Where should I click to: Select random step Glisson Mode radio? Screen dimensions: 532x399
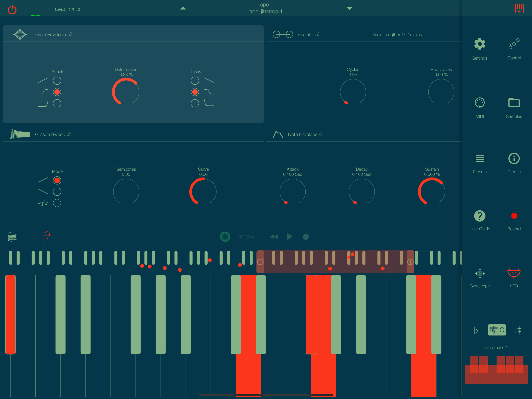[x=57, y=203]
